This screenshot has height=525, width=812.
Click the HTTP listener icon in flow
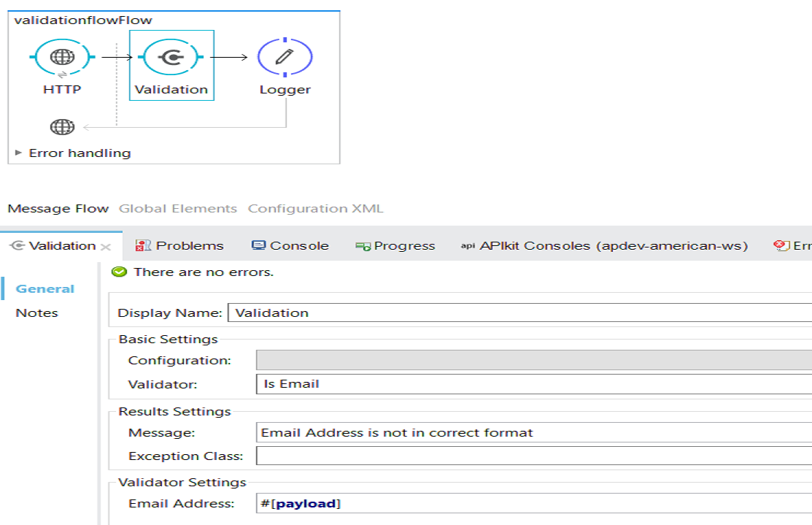(62, 57)
